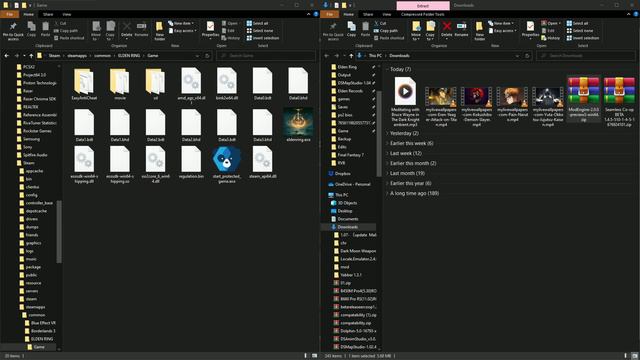Expand the Earlier this year group
Viewport: 640px width, 360px height.
(387, 183)
